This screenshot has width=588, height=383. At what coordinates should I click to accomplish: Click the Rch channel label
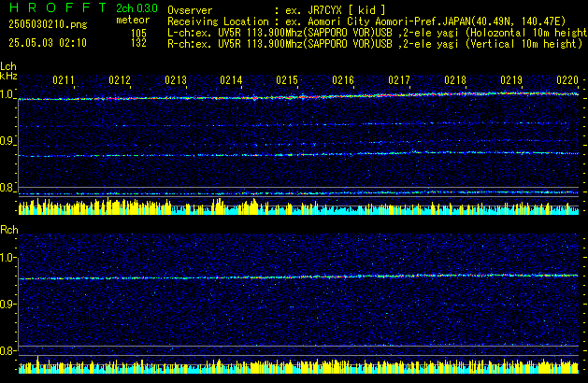(x=9, y=230)
